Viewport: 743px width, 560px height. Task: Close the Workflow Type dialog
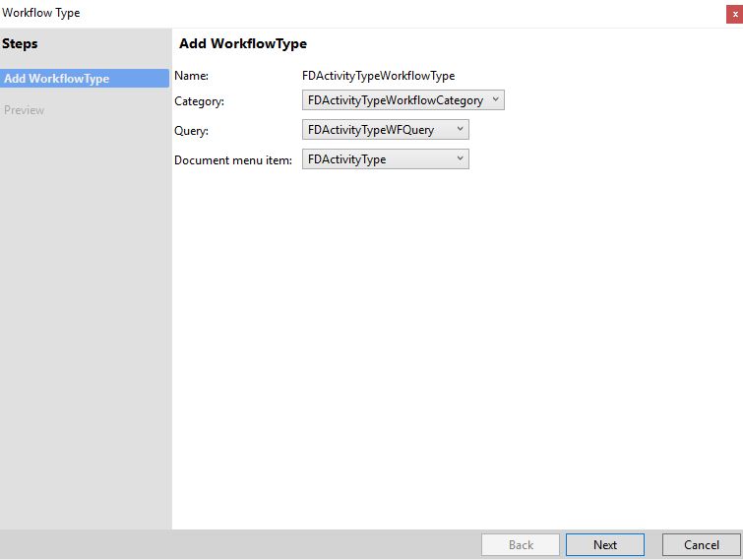734,14
